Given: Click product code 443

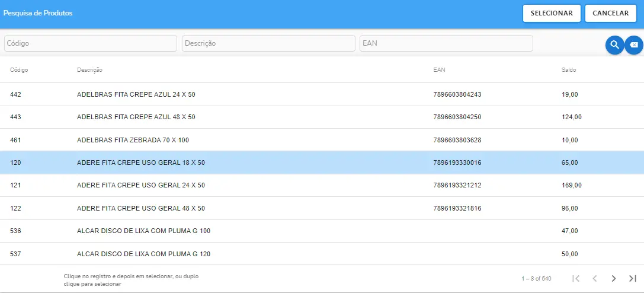Looking at the screenshot, I should click(15, 117).
